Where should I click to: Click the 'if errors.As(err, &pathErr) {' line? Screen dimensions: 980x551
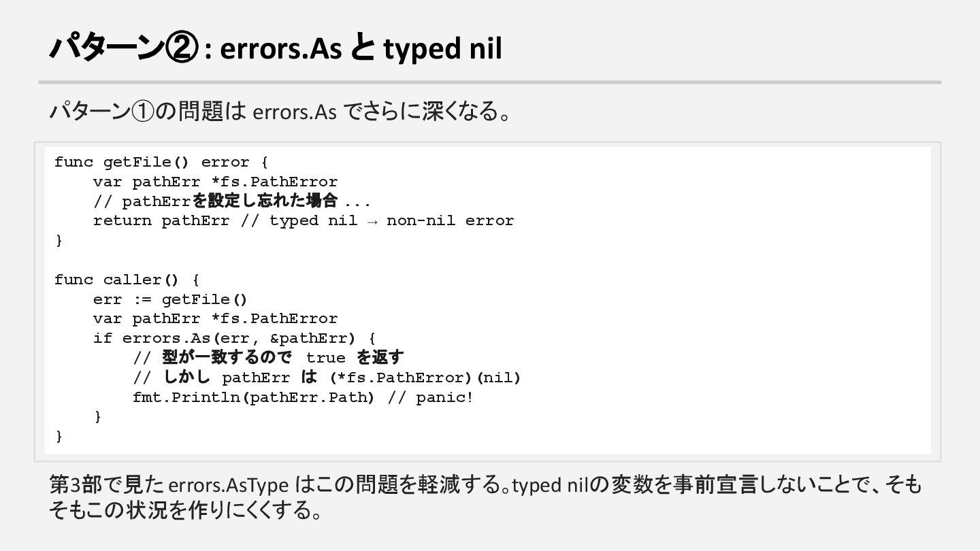click(234, 338)
